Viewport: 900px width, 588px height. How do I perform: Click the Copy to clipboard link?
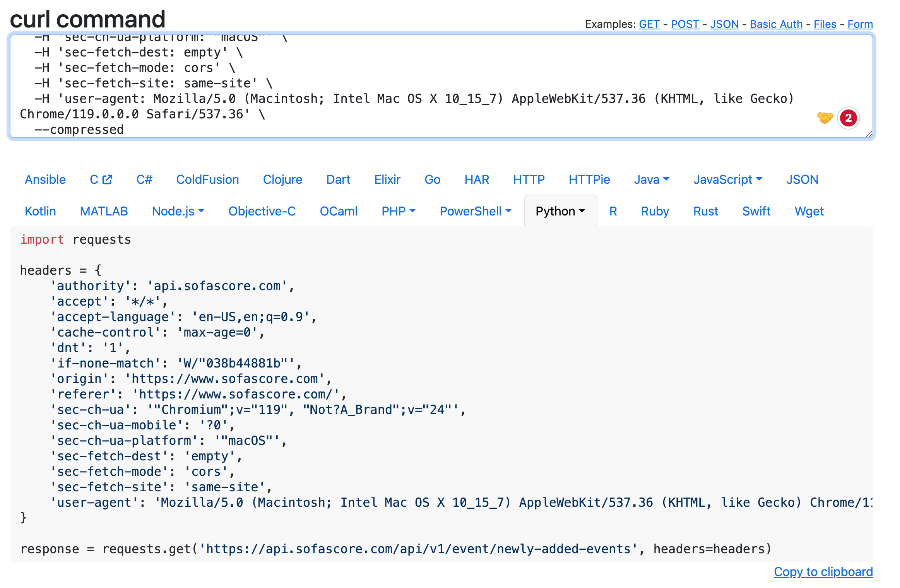coord(823,572)
